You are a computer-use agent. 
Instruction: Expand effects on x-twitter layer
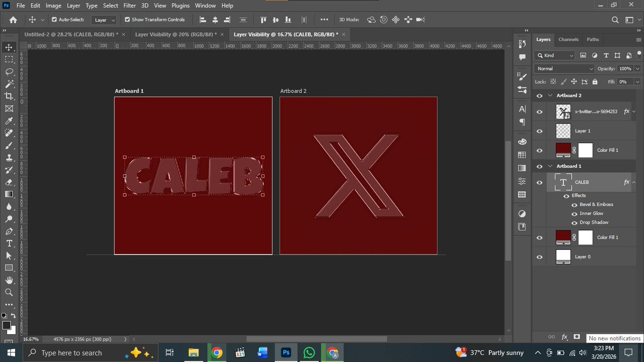(x=634, y=112)
